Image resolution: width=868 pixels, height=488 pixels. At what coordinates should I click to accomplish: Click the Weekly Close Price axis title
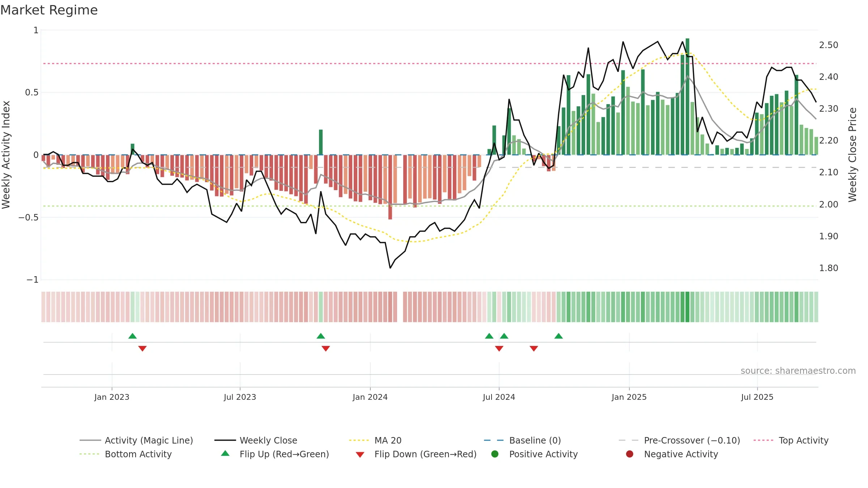852,155
